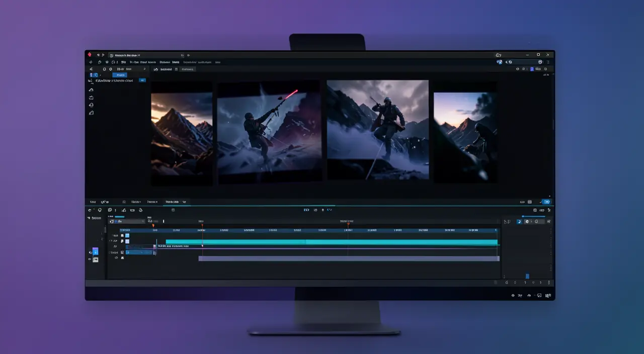
Task: Click the red app logo in title bar
Action: pos(90,55)
